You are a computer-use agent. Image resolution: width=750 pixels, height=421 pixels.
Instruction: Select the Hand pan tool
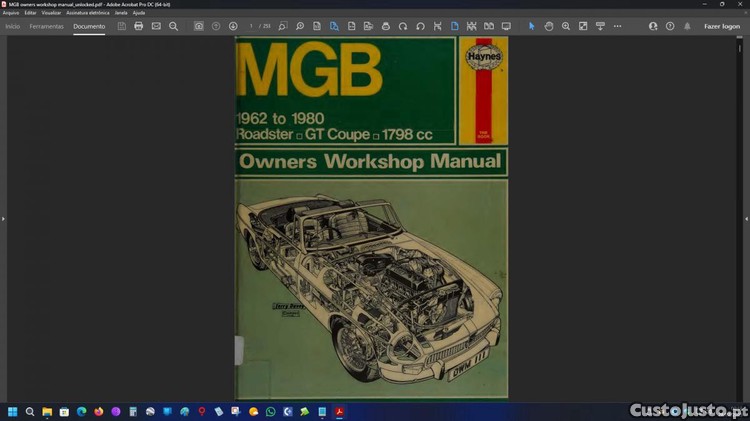tap(549, 26)
